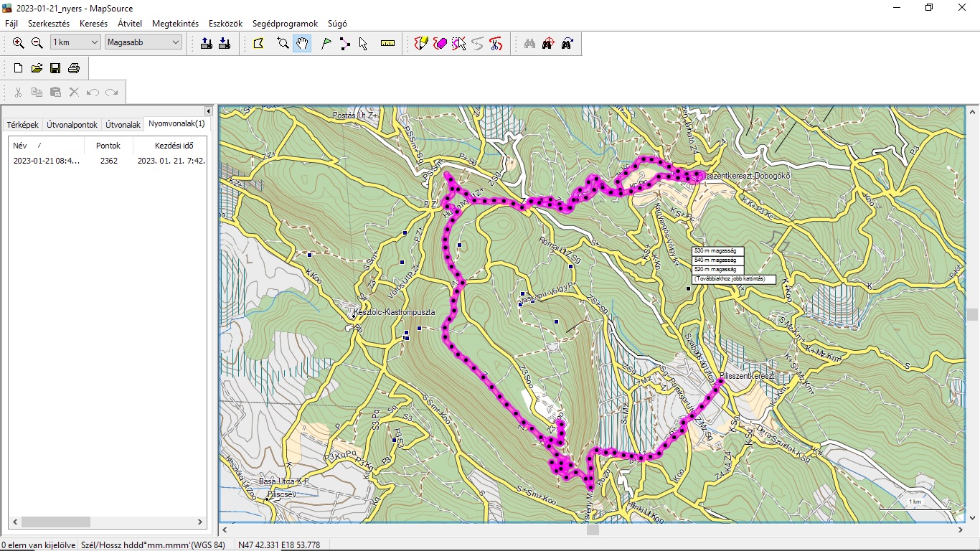980x551 pixels.
Task: Select the hand pan tool
Action: 302,43
